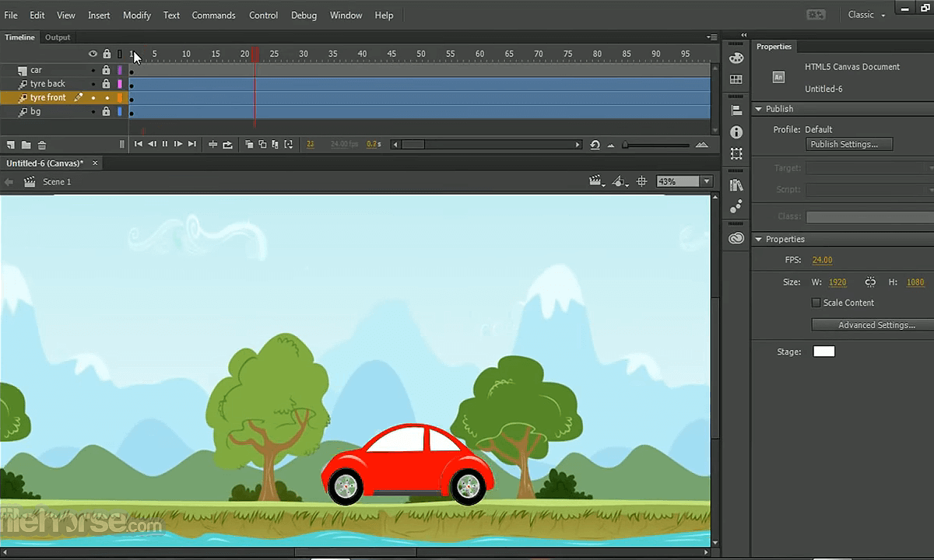Open the stage zoom percentage dropdown
This screenshot has width=934, height=560.
pos(706,181)
